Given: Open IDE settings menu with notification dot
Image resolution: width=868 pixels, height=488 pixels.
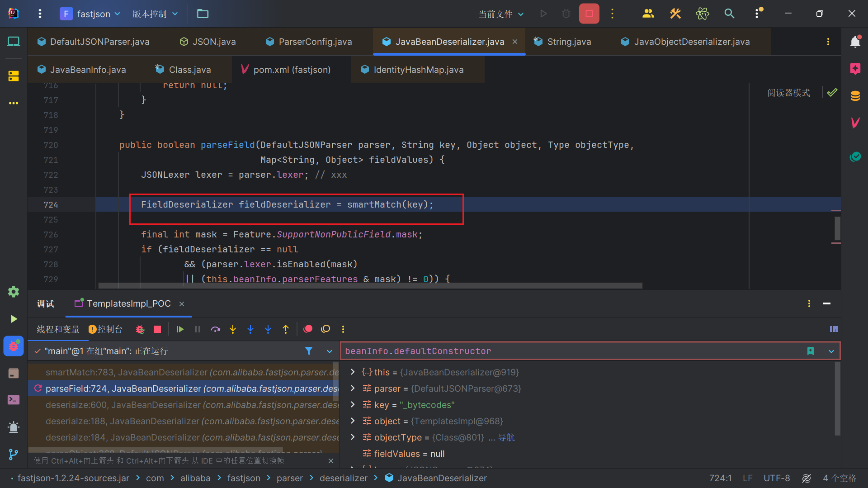Looking at the screenshot, I should pyautogui.click(x=758, y=14).
